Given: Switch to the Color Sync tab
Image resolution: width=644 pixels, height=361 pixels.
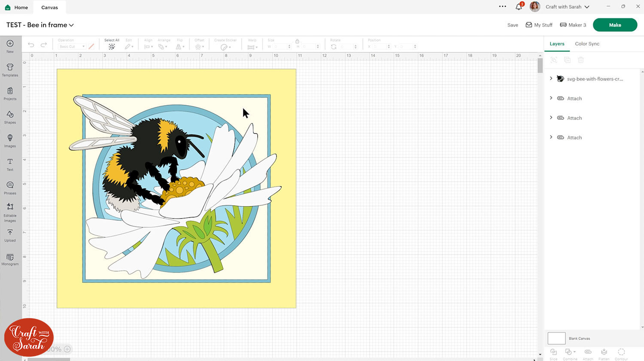Looking at the screenshot, I should (x=587, y=44).
